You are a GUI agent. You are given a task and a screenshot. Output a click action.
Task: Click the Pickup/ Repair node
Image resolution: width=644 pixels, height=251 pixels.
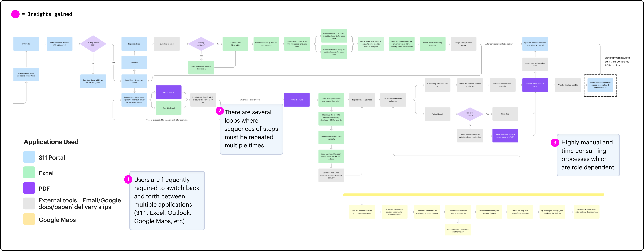[x=437, y=114]
